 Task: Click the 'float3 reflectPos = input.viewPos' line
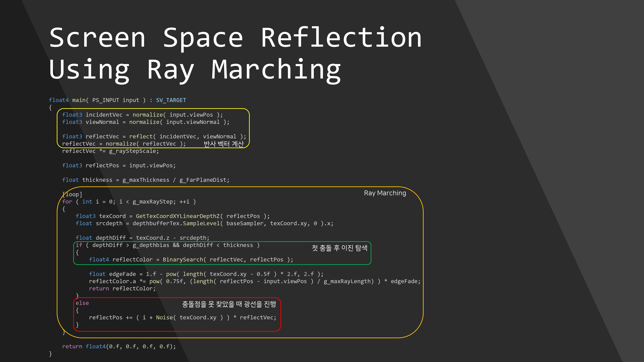(x=119, y=165)
